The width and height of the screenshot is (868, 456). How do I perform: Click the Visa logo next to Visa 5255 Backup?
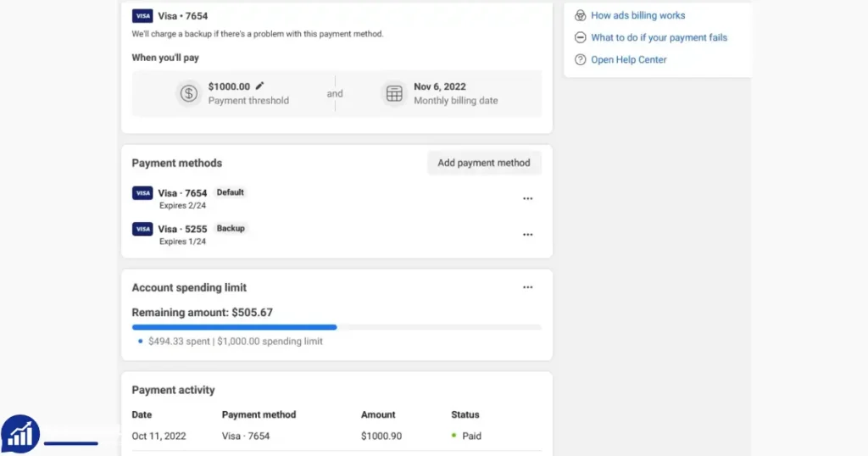(142, 229)
